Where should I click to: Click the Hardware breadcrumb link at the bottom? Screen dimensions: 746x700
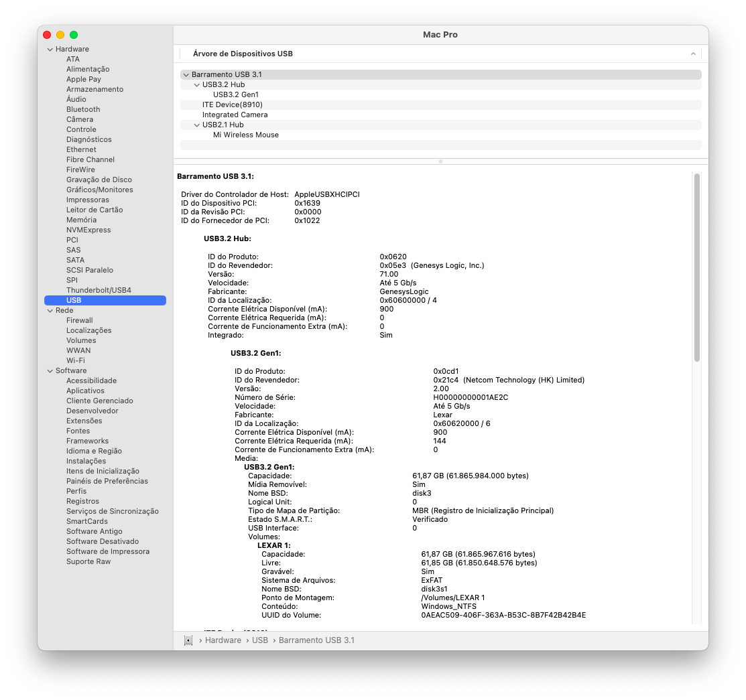pyautogui.click(x=223, y=640)
